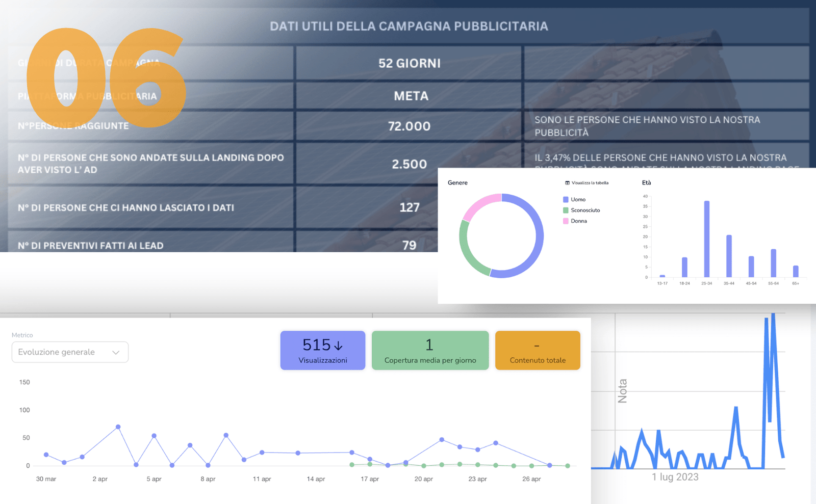Click the Uomo blue legend swatch

(566, 200)
